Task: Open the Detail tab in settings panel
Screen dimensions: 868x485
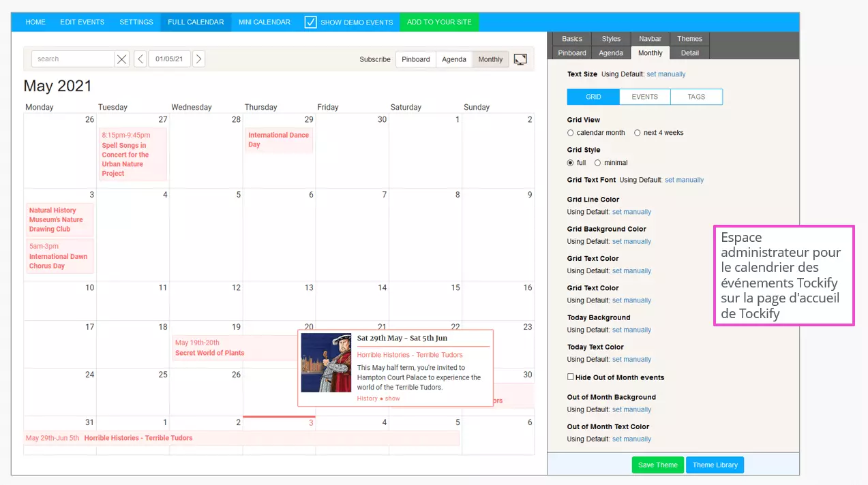Action: [690, 52]
